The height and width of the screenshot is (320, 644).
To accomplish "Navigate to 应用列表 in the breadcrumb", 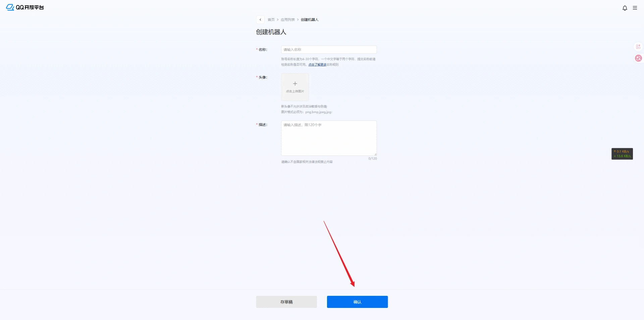I will click(x=287, y=20).
